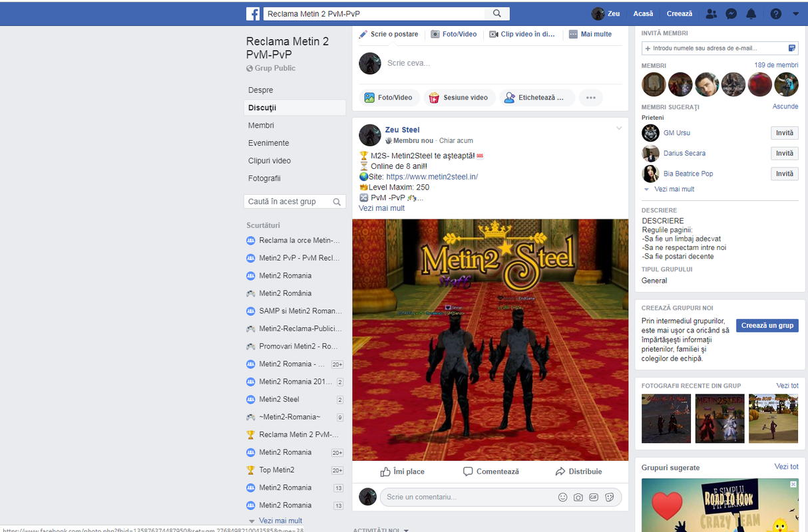Open Zeu Steel post author name
Image resolution: width=808 pixels, height=532 pixels.
click(402, 130)
